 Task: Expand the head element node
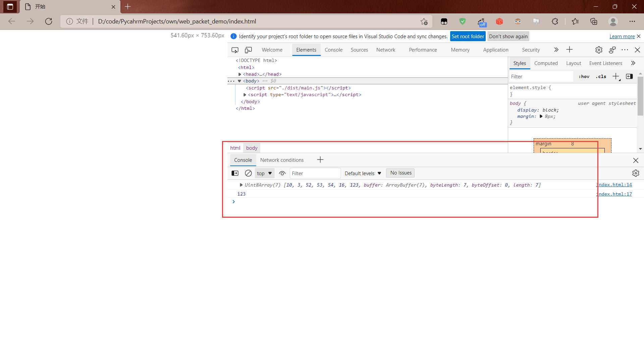pos(240,74)
